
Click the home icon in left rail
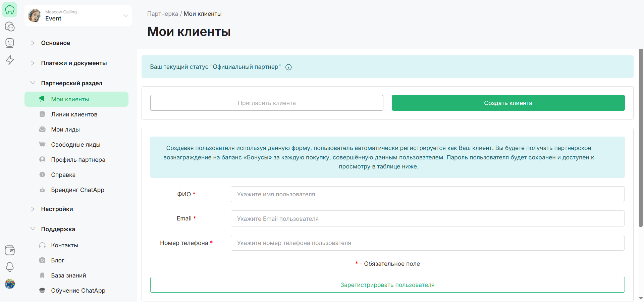click(10, 10)
